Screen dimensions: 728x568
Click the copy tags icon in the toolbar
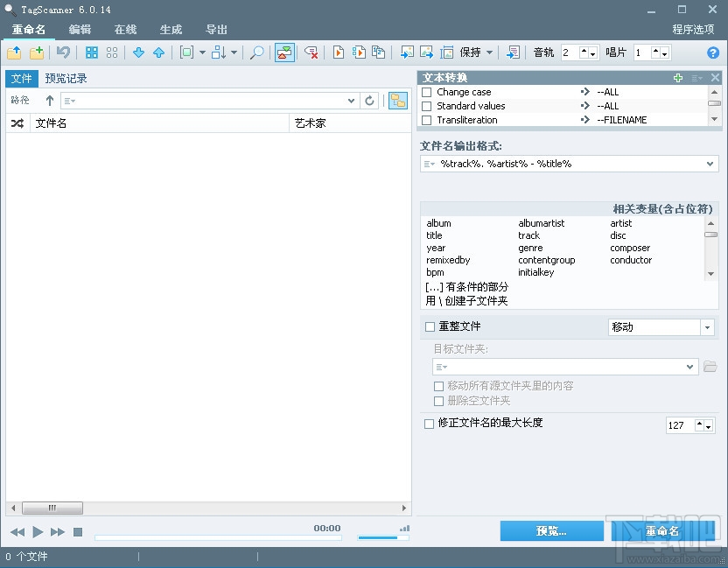coord(378,53)
